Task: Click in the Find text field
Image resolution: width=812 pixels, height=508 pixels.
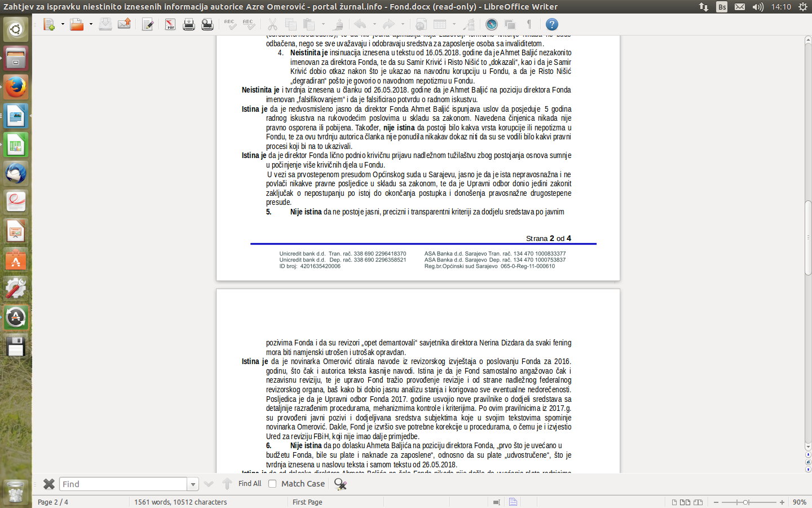Action: click(x=123, y=484)
